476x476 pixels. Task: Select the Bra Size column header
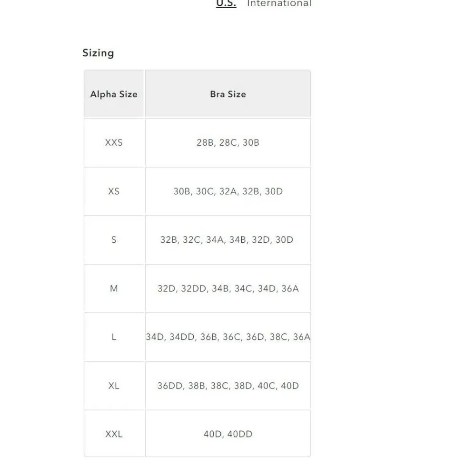tap(228, 94)
